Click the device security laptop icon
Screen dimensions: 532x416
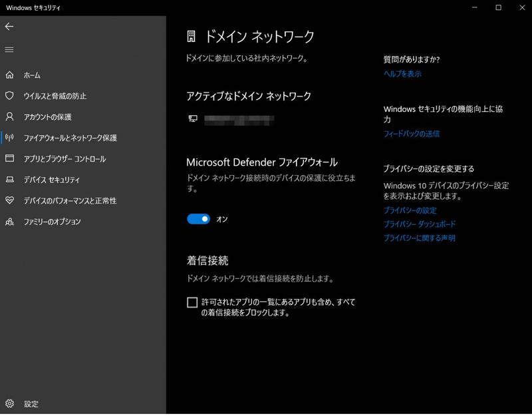click(9, 179)
